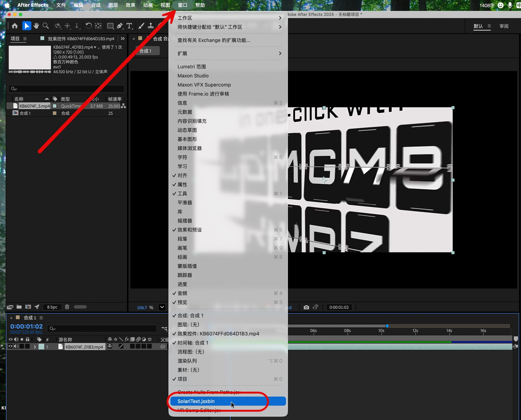Switch to the 审阅 workspace
Viewport: 521px width, 420px height.
(x=504, y=26)
